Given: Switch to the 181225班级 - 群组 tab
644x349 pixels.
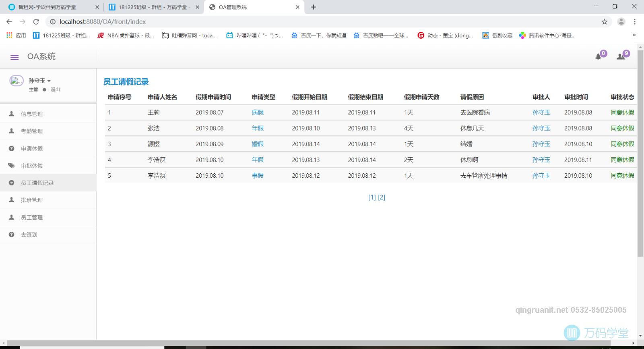Looking at the screenshot, I should [153, 7].
